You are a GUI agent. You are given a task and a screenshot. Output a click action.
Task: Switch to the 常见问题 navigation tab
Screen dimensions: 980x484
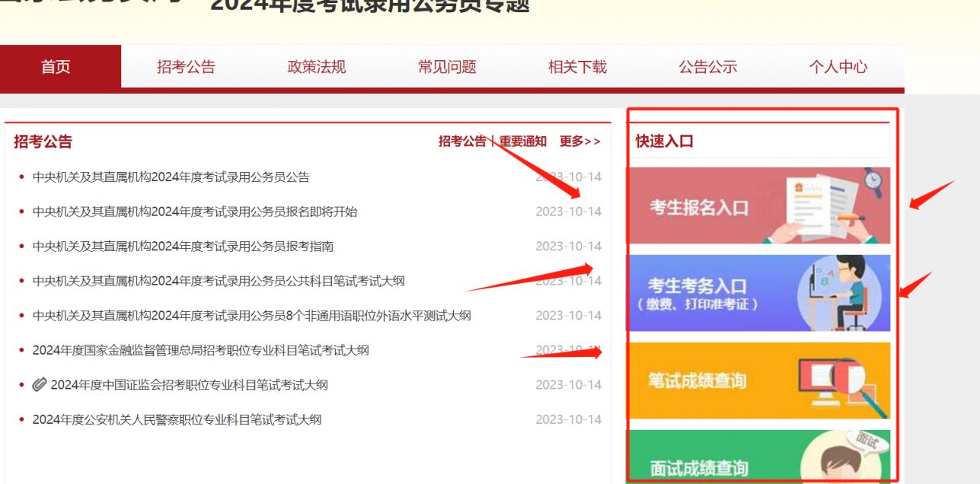[447, 67]
